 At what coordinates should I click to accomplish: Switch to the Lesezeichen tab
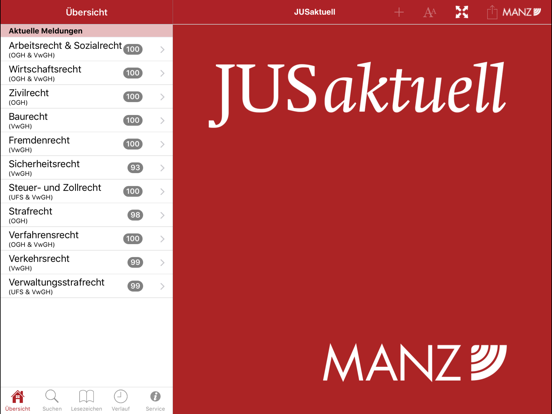click(x=86, y=401)
